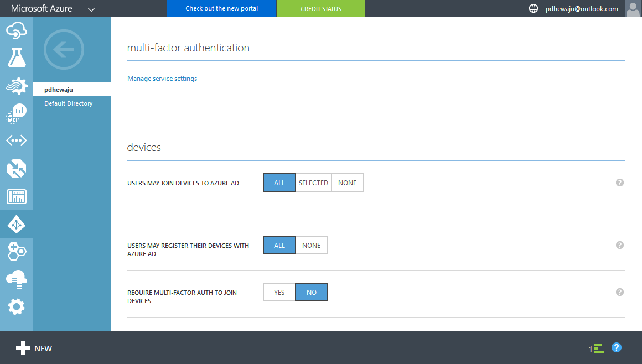Viewport: 642px width, 364px height.
Task: Show help for register devices setting
Action: tap(619, 245)
